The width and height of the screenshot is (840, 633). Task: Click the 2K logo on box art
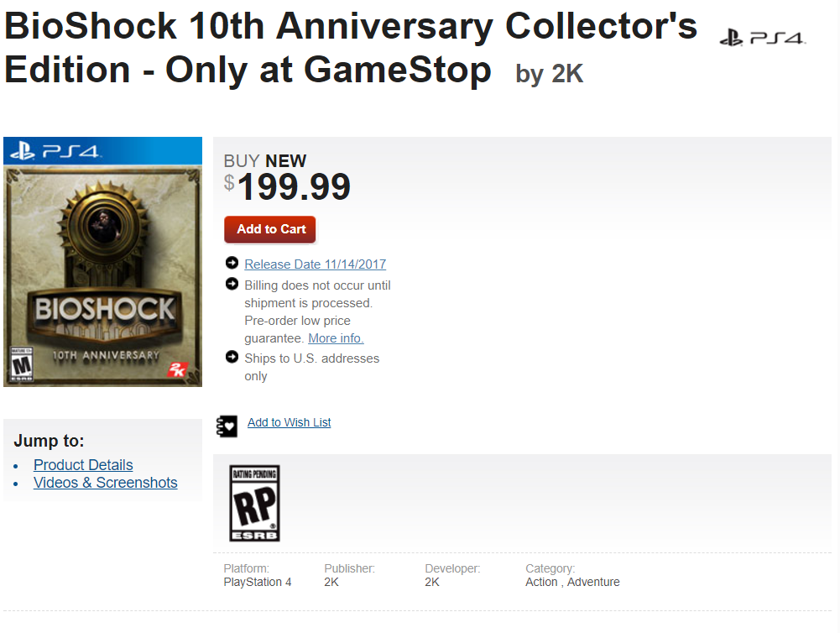pyautogui.click(x=177, y=369)
